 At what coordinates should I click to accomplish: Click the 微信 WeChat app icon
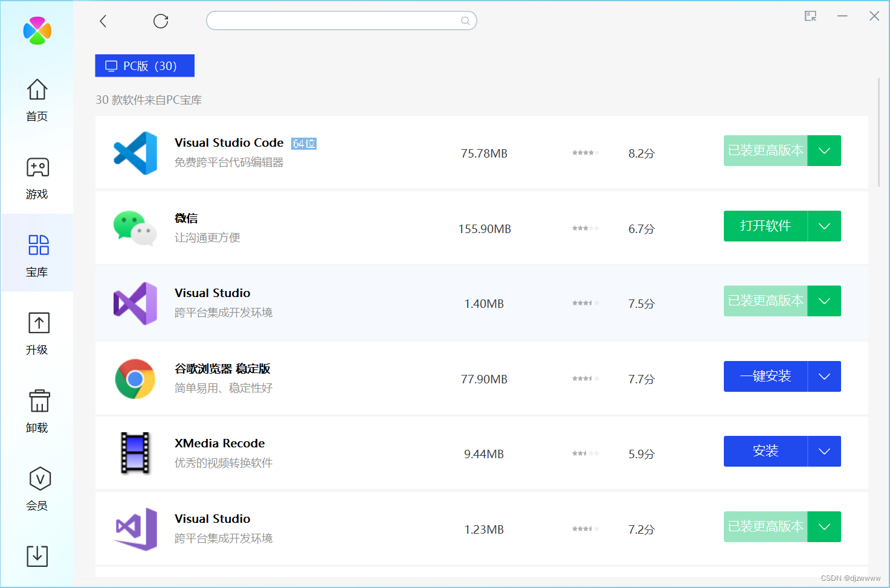[x=135, y=228]
